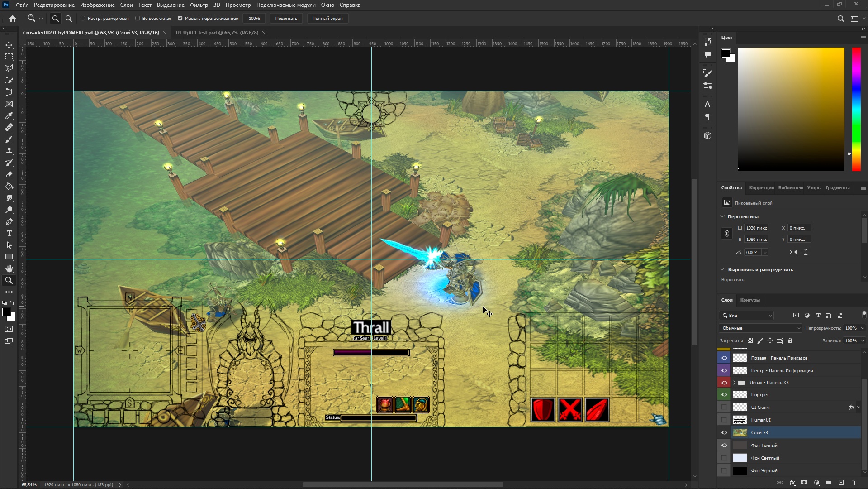Select the Move tool
This screenshot has width=868, height=489.
(9, 45)
